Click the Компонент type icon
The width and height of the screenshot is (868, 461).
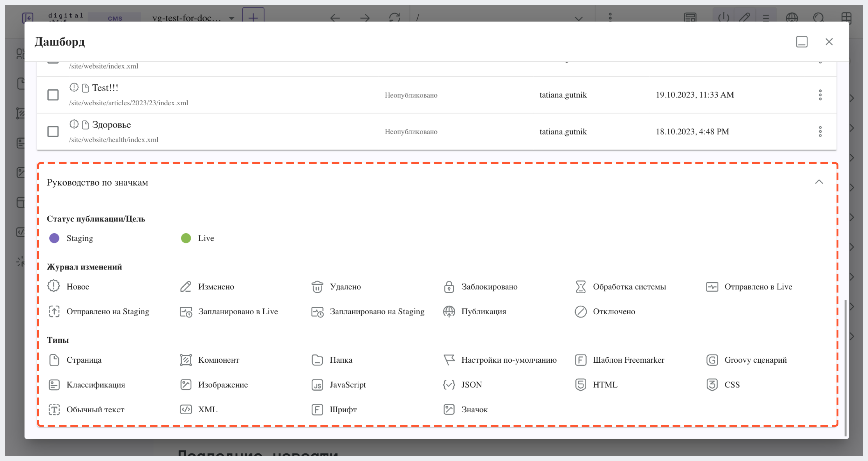coord(186,360)
